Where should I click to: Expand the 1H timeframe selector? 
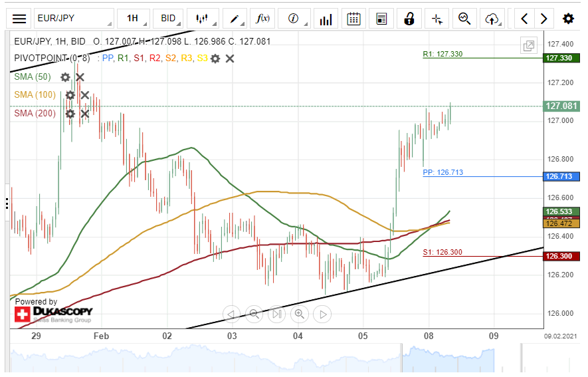tap(133, 19)
